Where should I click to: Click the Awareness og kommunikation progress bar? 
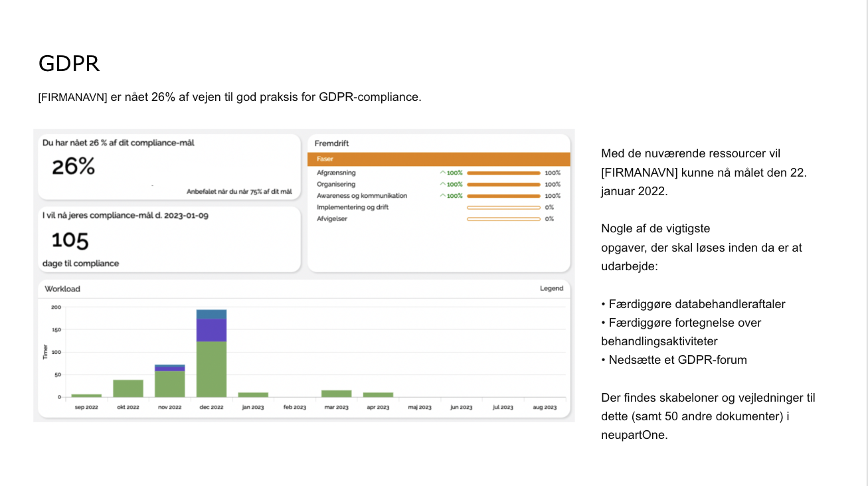pyautogui.click(x=503, y=196)
